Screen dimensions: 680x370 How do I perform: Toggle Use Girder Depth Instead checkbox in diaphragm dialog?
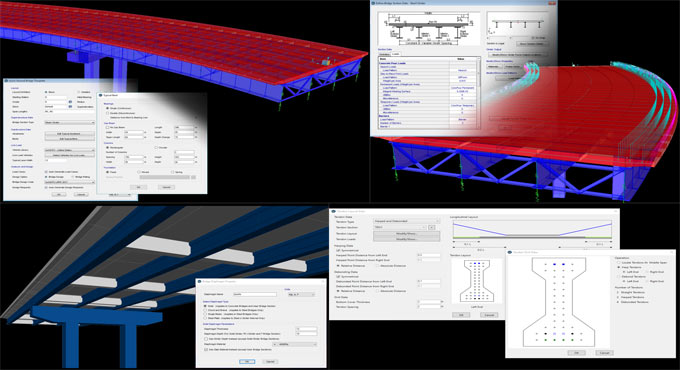pyautogui.click(x=206, y=339)
